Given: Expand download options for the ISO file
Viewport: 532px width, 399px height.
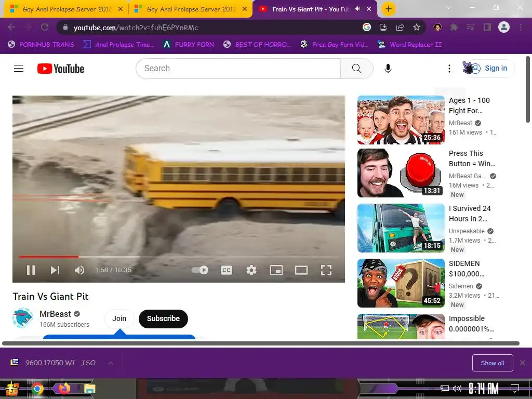Looking at the screenshot, I should click(x=111, y=363).
